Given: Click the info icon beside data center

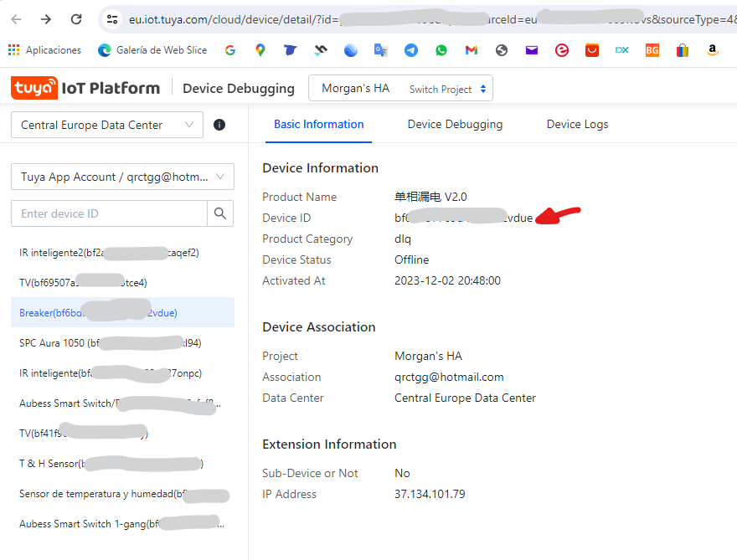Looking at the screenshot, I should (x=219, y=125).
